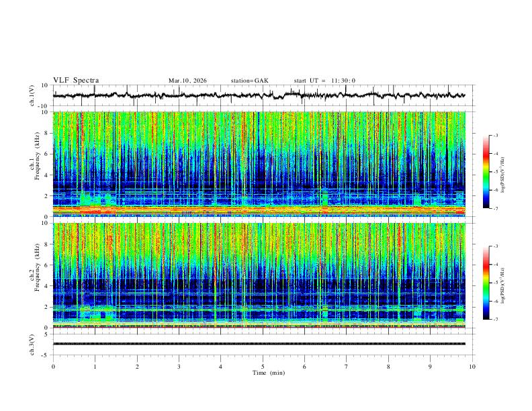Click the "ch.1(V)" waveform axis label
Screen dimensions: 532x411
(32, 95)
